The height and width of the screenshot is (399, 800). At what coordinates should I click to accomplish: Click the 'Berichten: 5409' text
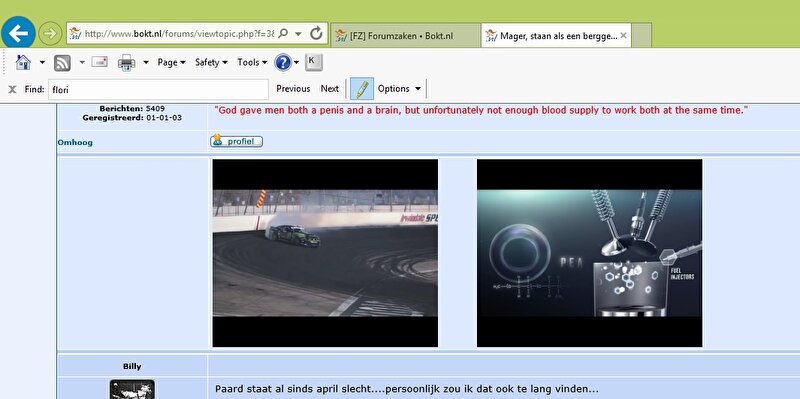[132, 109]
